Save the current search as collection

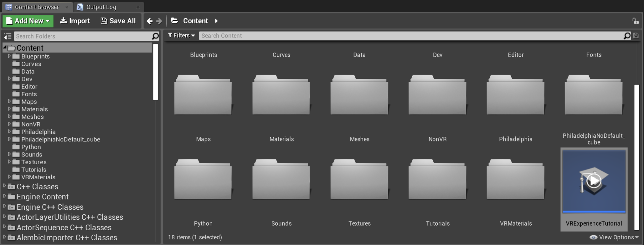[636, 36]
